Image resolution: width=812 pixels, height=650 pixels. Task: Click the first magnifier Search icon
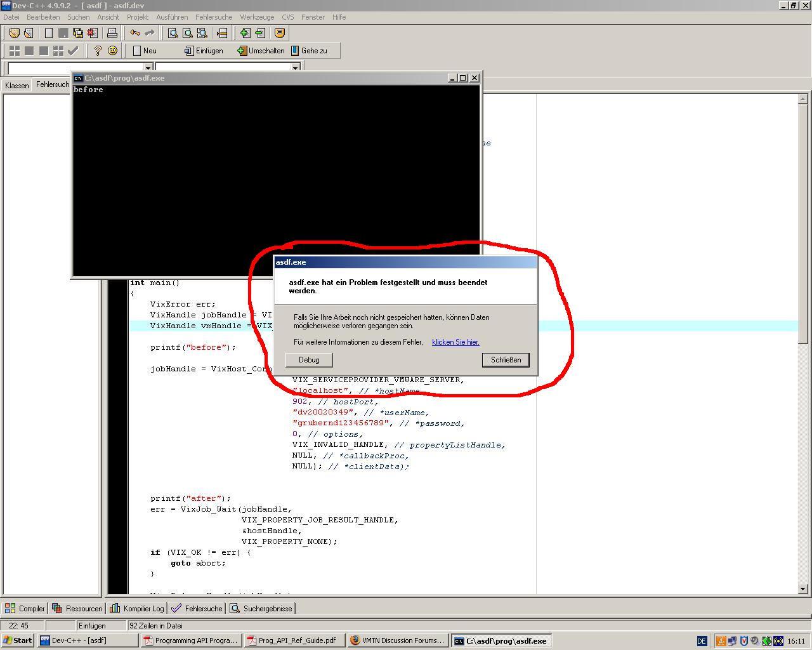[173, 33]
